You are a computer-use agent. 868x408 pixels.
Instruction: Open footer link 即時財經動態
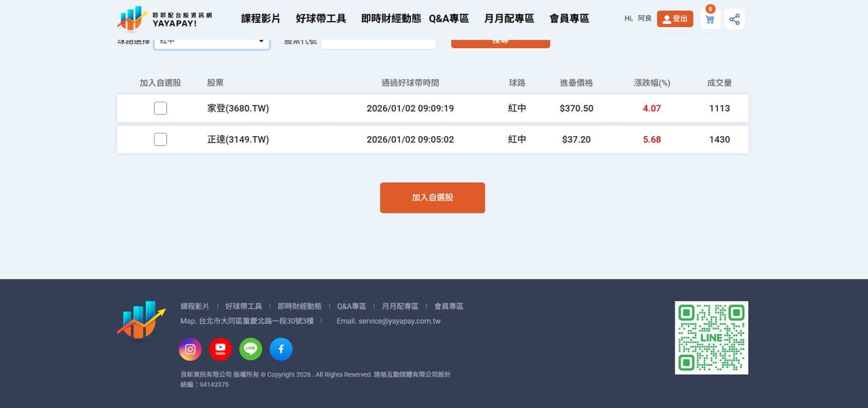point(299,306)
